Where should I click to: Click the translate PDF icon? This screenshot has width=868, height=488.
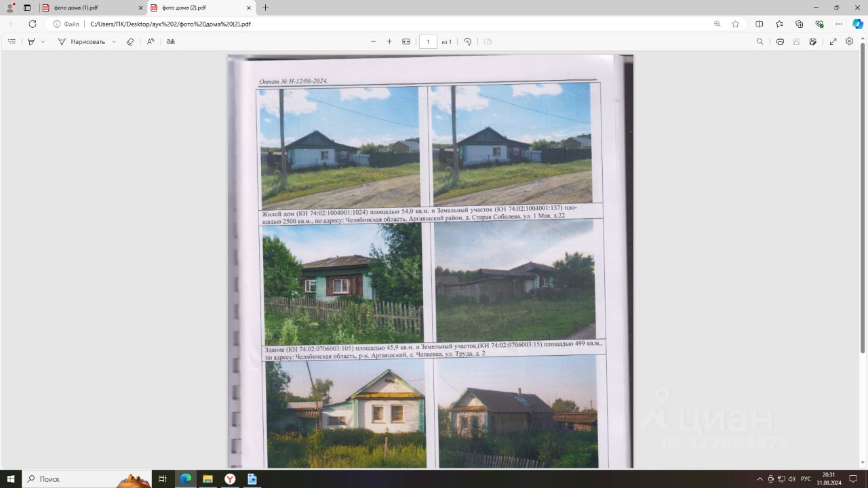171,41
